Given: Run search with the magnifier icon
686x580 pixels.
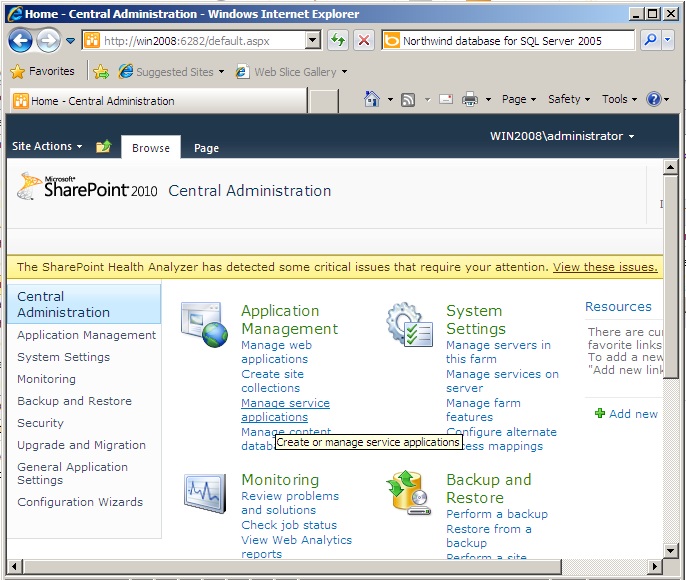Looking at the screenshot, I should [x=651, y=41].
